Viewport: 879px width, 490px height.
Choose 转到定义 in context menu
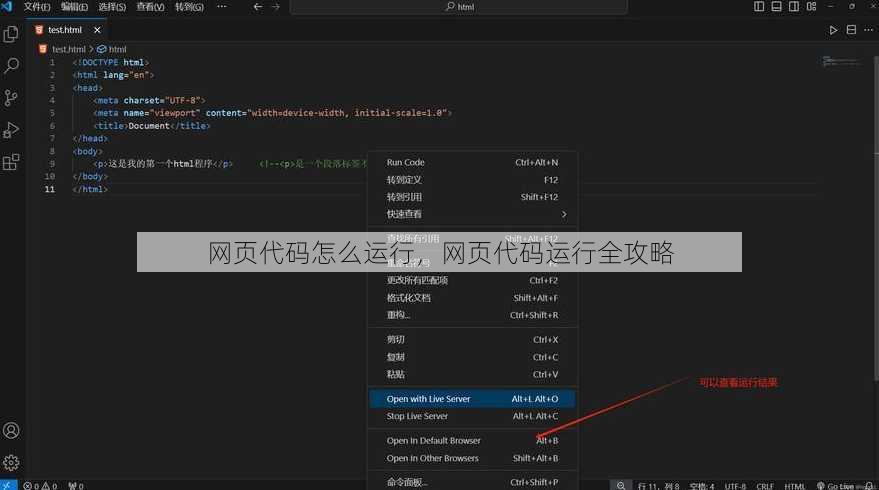(472, 180)
